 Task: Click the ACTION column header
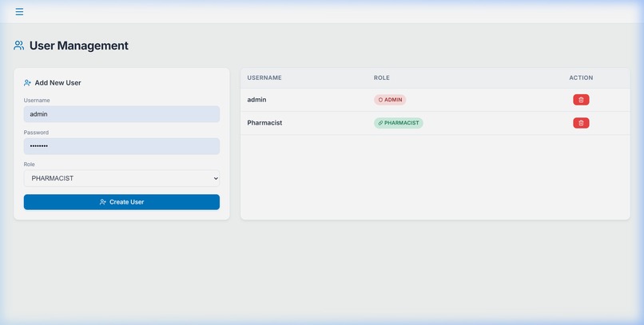click(x=581, y=77)
